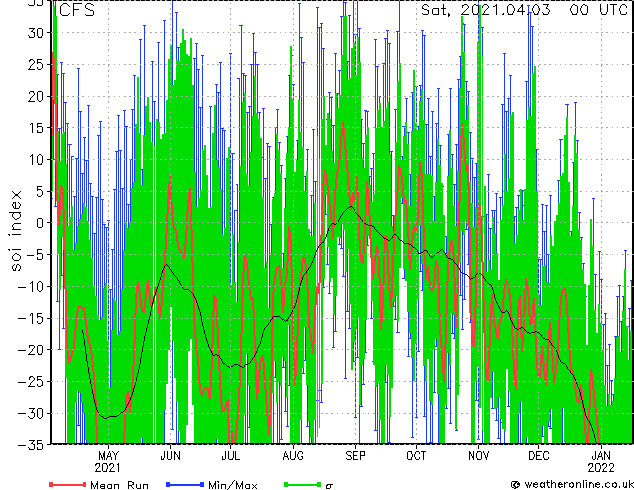
Task: Click the y-axis value 10
Action: [35, 160]
